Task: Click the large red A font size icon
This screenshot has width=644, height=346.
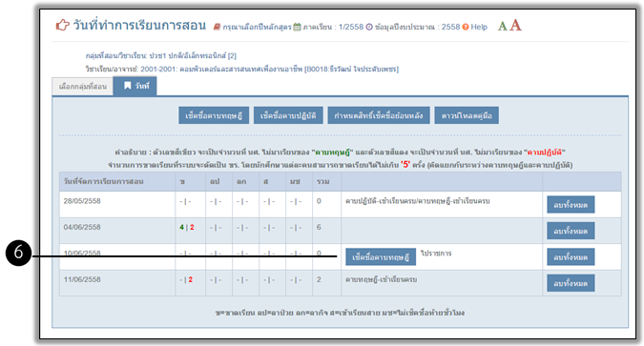Action: (515, 25)
